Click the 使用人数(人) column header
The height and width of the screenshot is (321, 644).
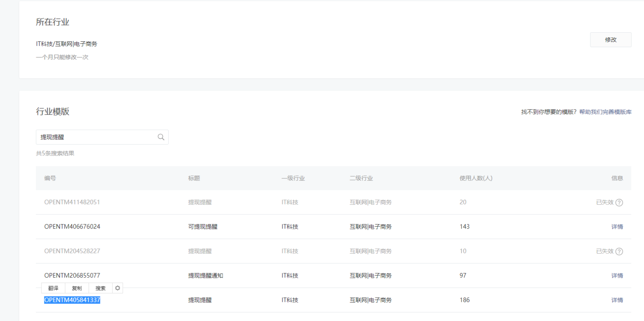pyautogui.click(x=476, y=178)
